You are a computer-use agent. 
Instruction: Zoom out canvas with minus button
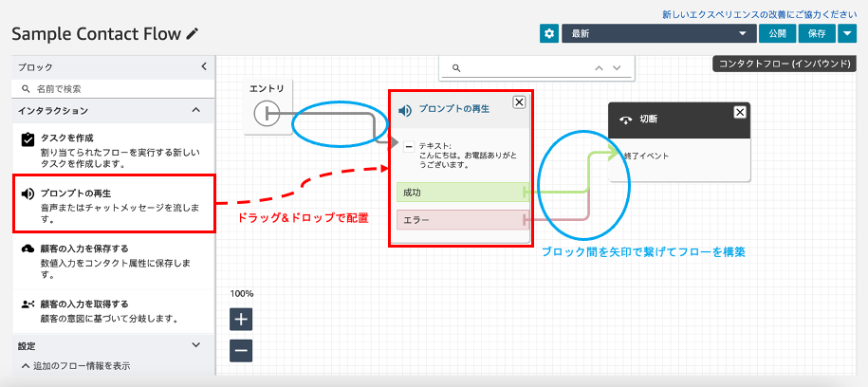[241, 350]
